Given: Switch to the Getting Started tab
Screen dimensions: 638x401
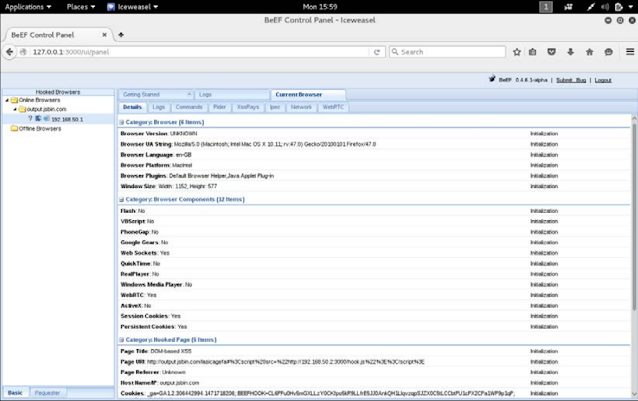Looking at the screenshot, I should (x=153, y=94).
